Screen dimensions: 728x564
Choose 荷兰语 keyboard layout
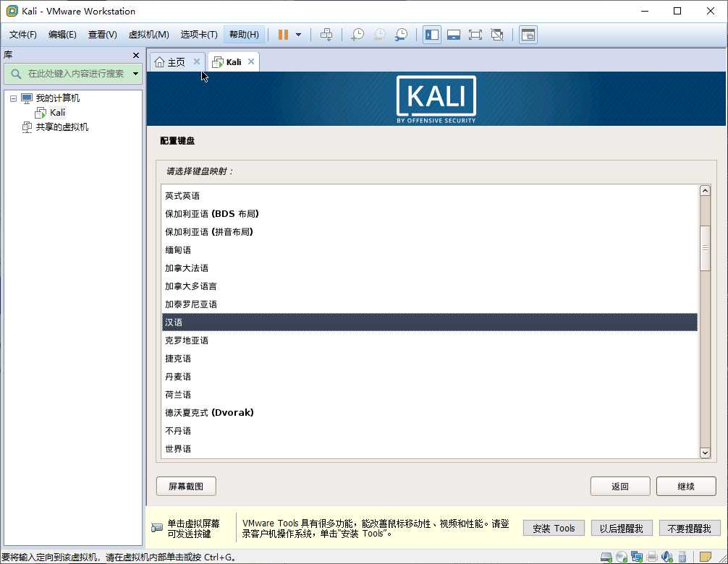(429, 395)
